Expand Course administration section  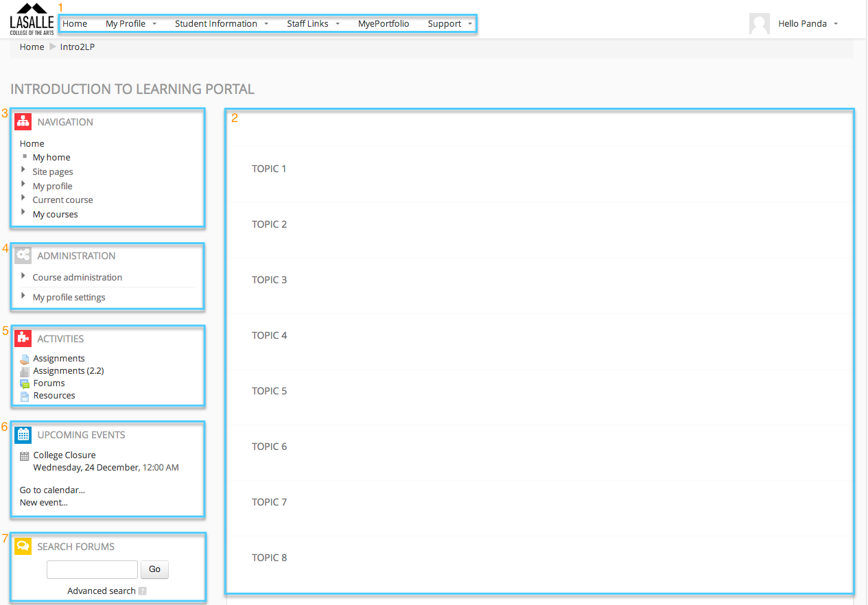click(24, 276)
